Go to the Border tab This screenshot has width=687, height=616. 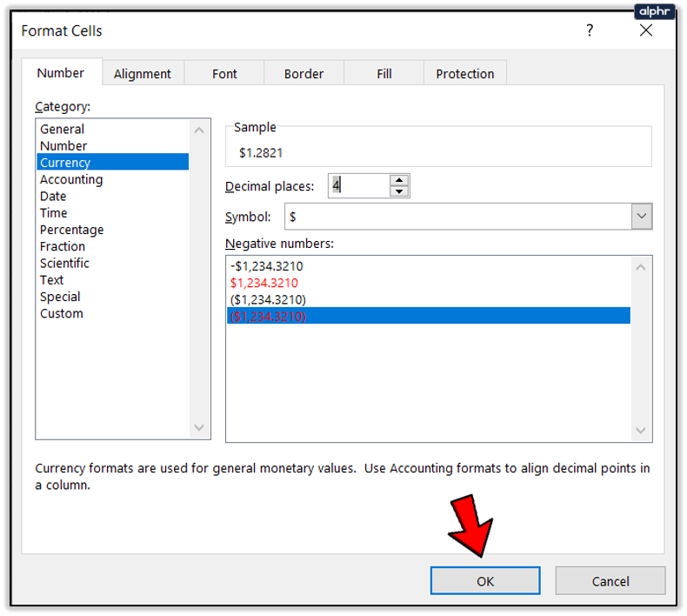tap(303, 73)
